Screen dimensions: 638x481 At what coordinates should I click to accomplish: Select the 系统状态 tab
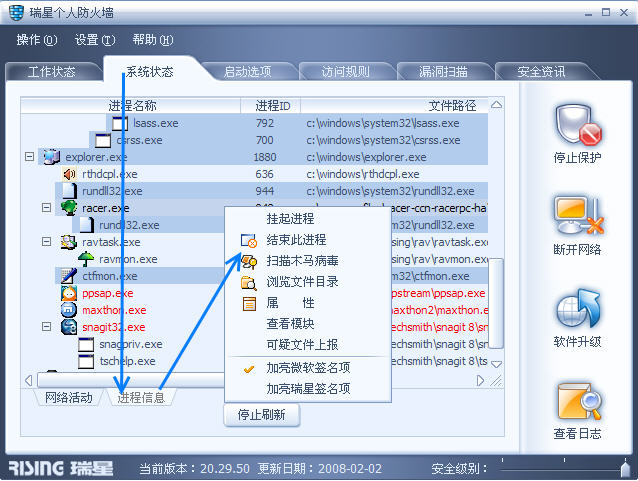click(x=150, y=72)
